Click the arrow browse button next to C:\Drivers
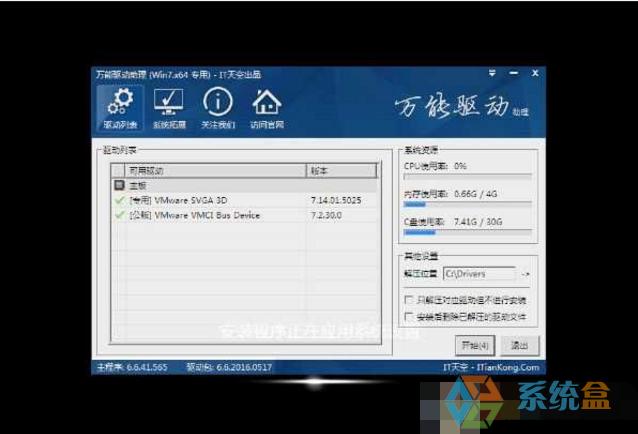 coord(526,272)
